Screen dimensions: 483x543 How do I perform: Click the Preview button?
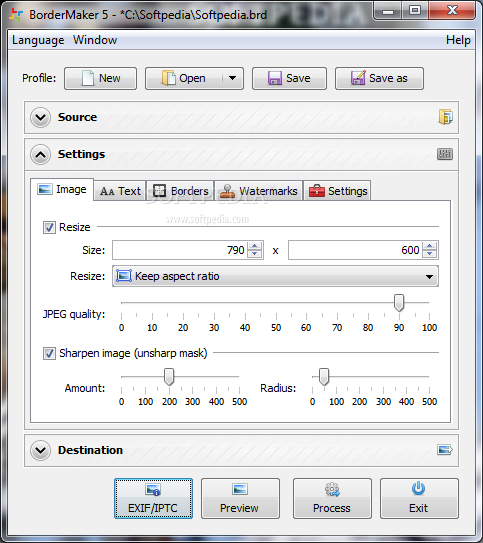[240, 499]
